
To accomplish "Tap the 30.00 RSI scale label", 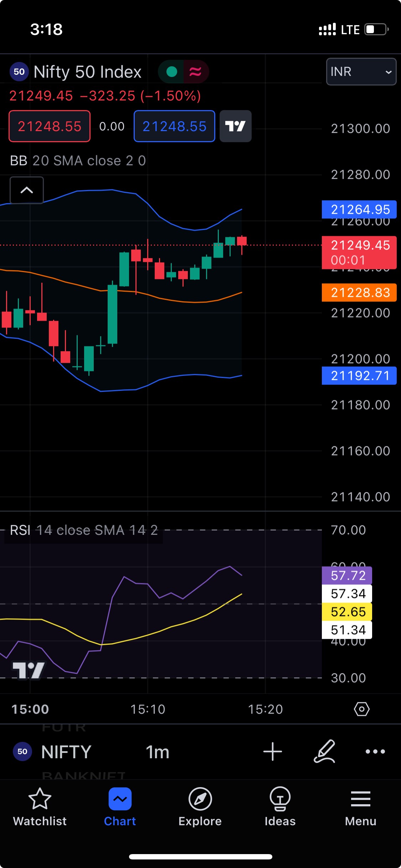I will click(x=348, y=678).
